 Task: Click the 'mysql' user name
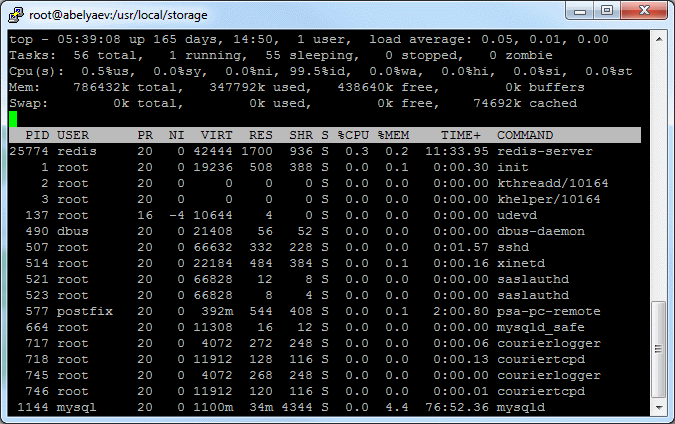point(77,407)
